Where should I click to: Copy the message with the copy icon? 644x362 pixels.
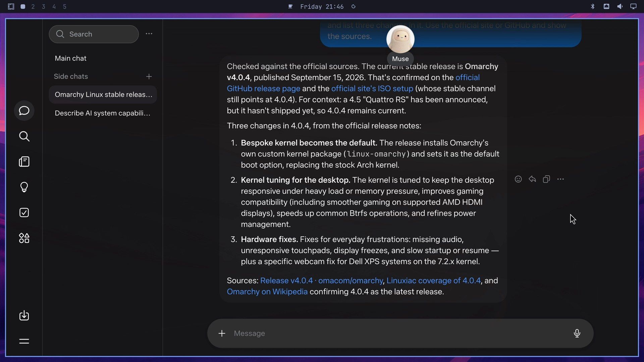(546, 179)
